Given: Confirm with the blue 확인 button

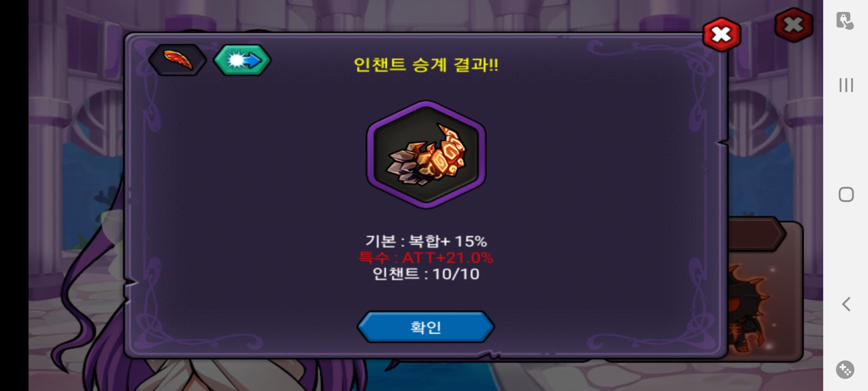Looking at the screenshot, I should 426,327.
